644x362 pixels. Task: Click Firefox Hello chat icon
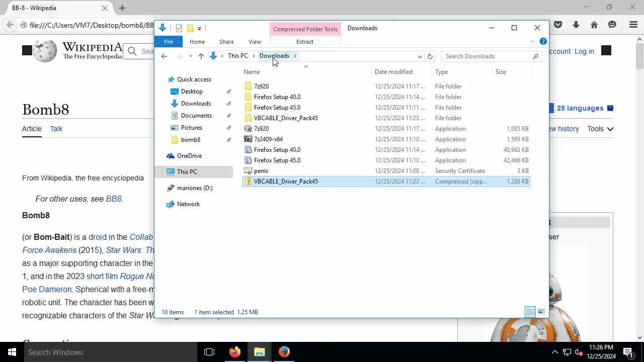[x=612, y=25]
